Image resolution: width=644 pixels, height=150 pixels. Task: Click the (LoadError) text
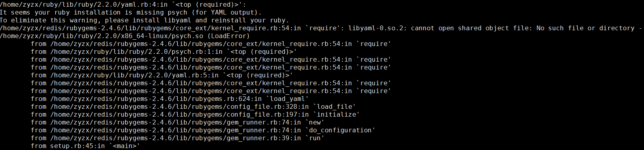(229, 36)
